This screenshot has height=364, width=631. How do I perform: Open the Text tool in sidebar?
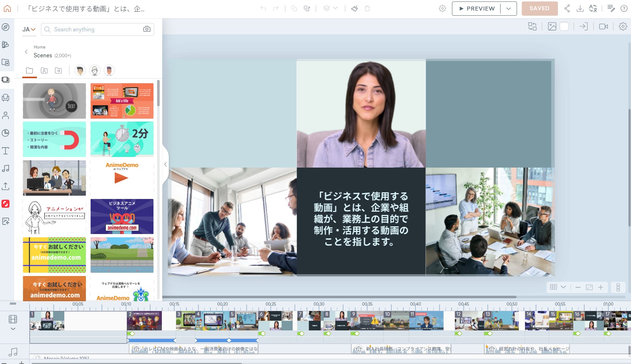[5, 150]
